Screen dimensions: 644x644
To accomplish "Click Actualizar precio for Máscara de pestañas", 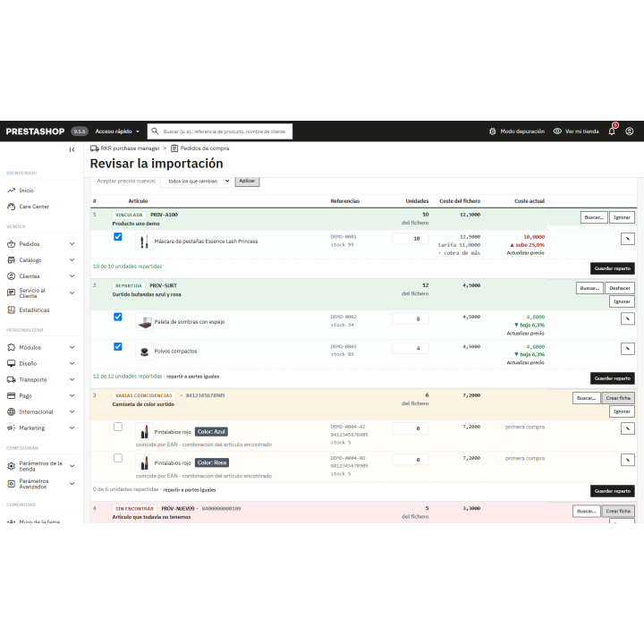I will [525, 253].
